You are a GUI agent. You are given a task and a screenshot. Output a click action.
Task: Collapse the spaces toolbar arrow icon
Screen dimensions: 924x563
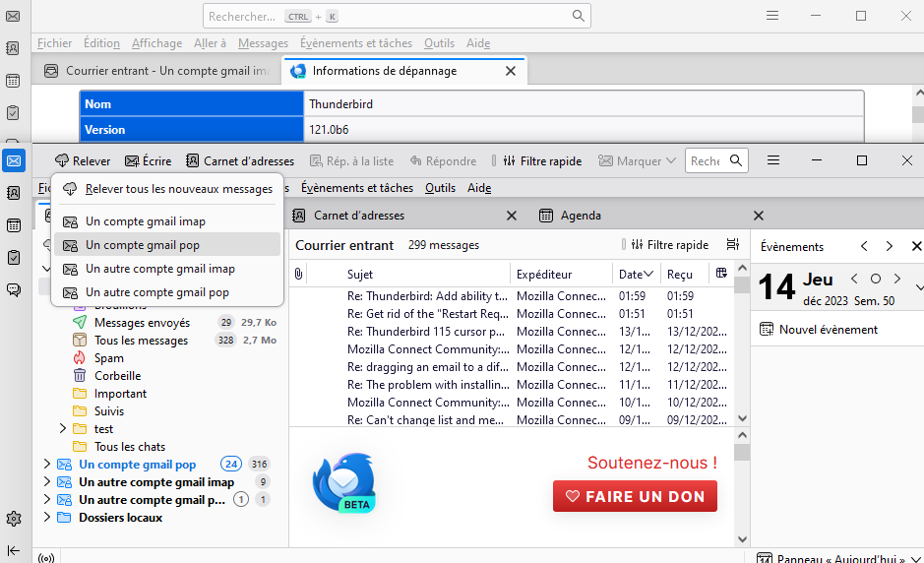tap(14, 550)
